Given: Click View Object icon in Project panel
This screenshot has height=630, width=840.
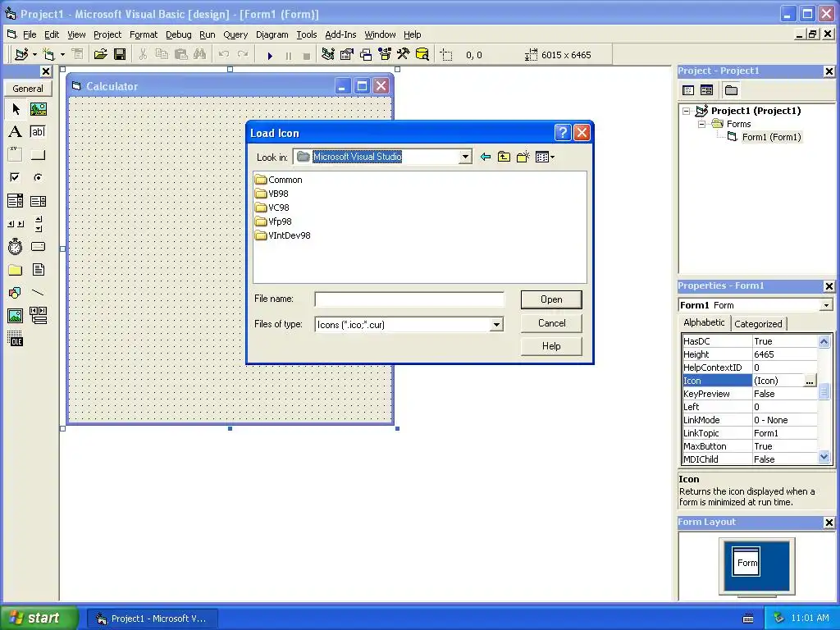Looking at the screenshot, I should 706,90.
